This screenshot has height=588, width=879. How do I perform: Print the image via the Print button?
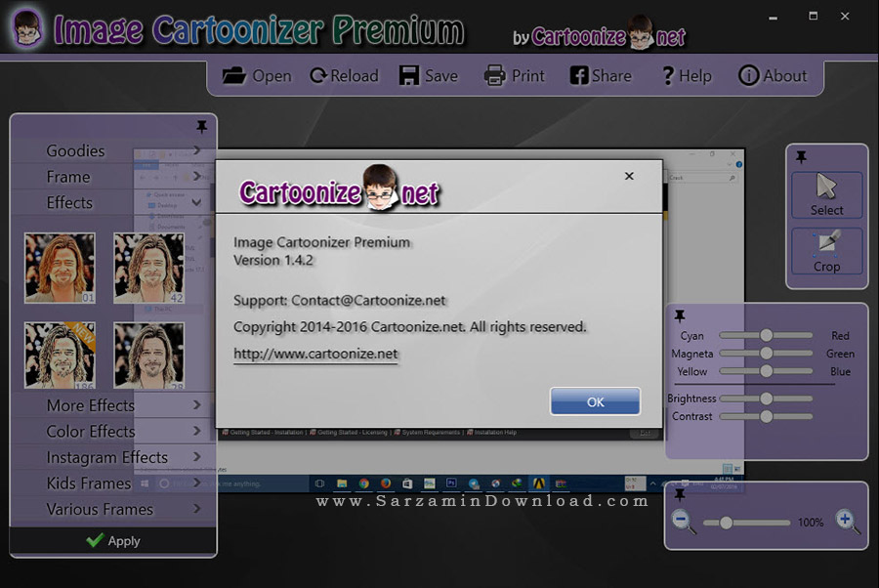coord(514,75)
